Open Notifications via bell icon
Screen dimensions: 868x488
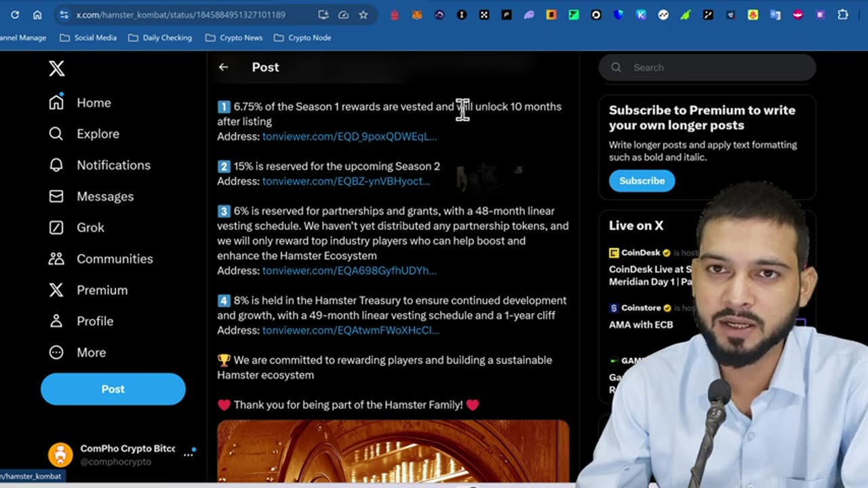56,165
